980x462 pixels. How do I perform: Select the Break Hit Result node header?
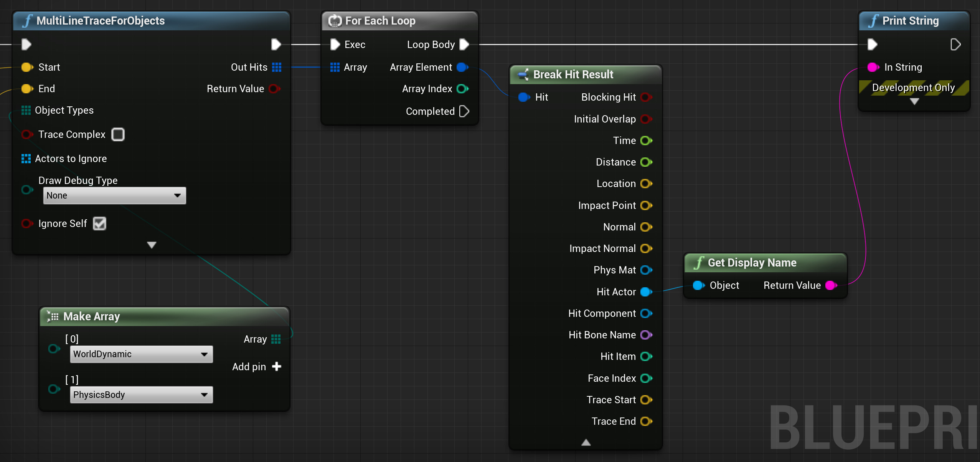573,75
